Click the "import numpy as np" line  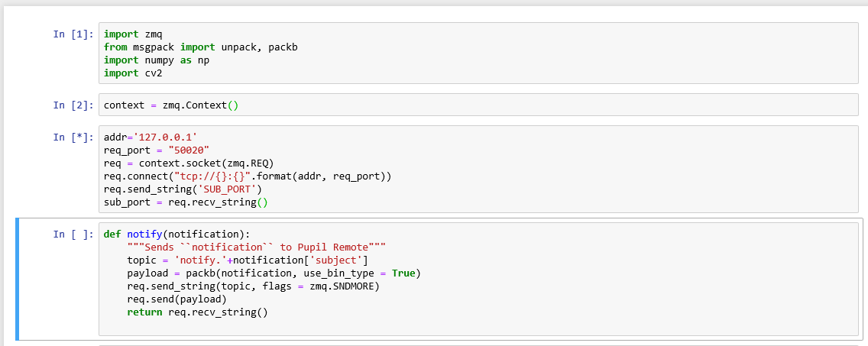(156, 60)
